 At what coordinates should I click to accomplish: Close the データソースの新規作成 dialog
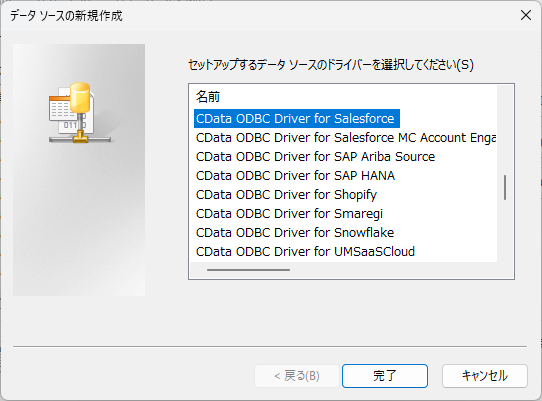[x=526, y=15]
